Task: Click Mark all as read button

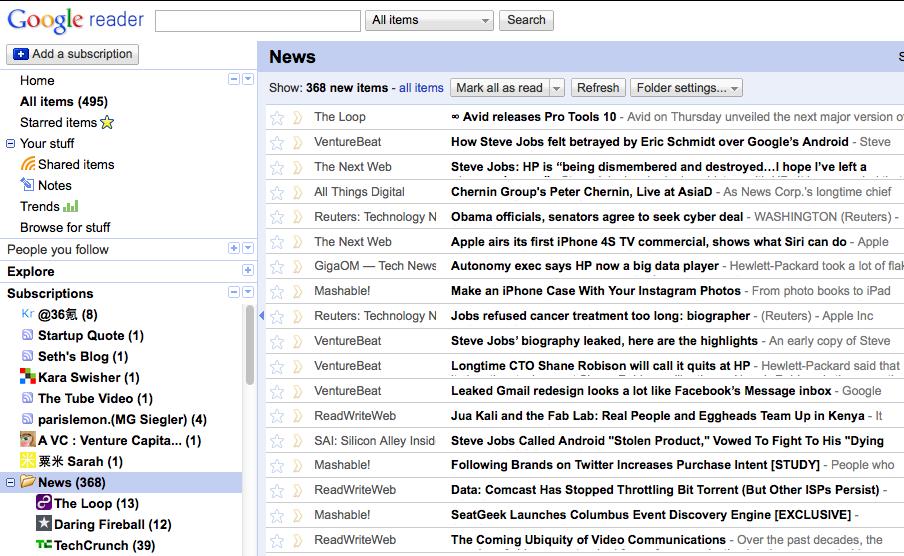Action: (500, 88)
